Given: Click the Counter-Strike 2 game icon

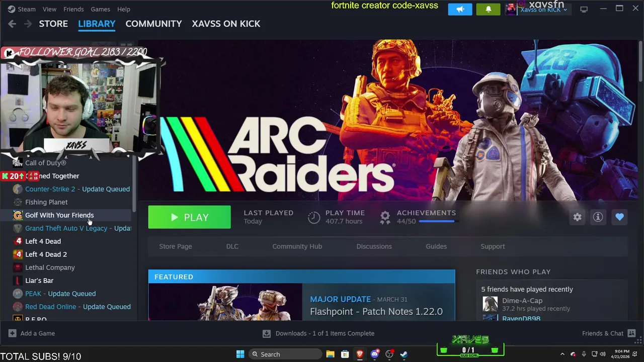Looking at the screenshot, I should click(x=18, y=189).
